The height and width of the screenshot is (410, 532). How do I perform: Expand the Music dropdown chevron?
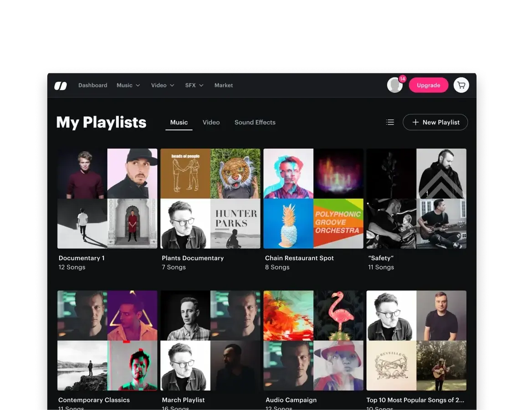pyautogui.click(x=138, y=86)
